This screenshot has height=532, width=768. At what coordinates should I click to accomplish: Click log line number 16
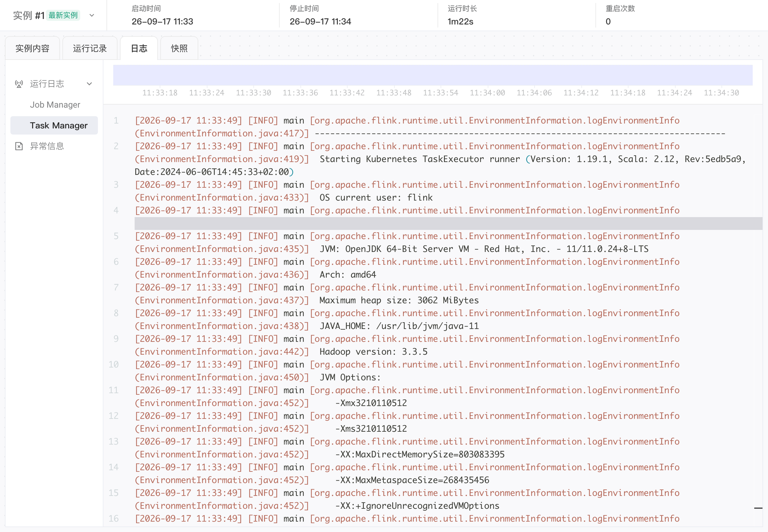coord(114,518)
